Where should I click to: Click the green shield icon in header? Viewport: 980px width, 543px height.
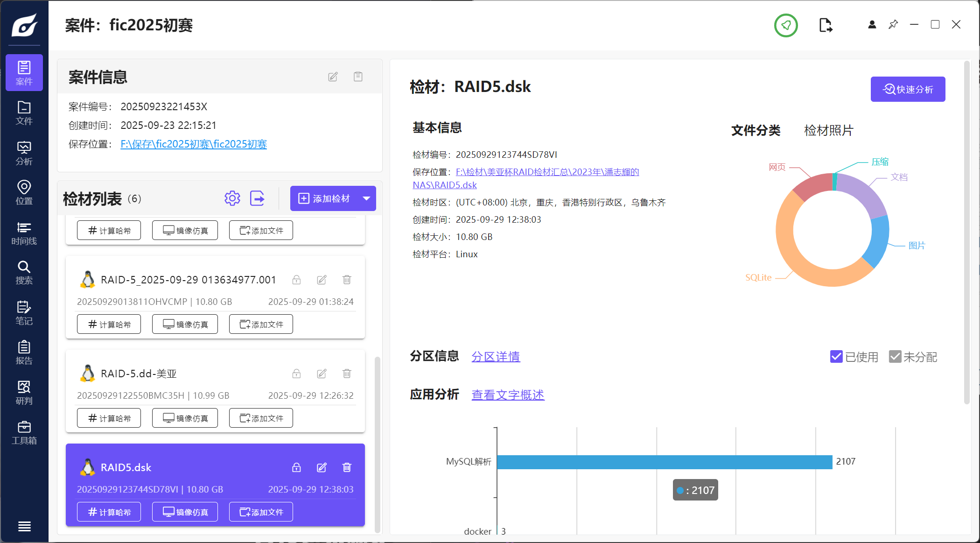786,25
